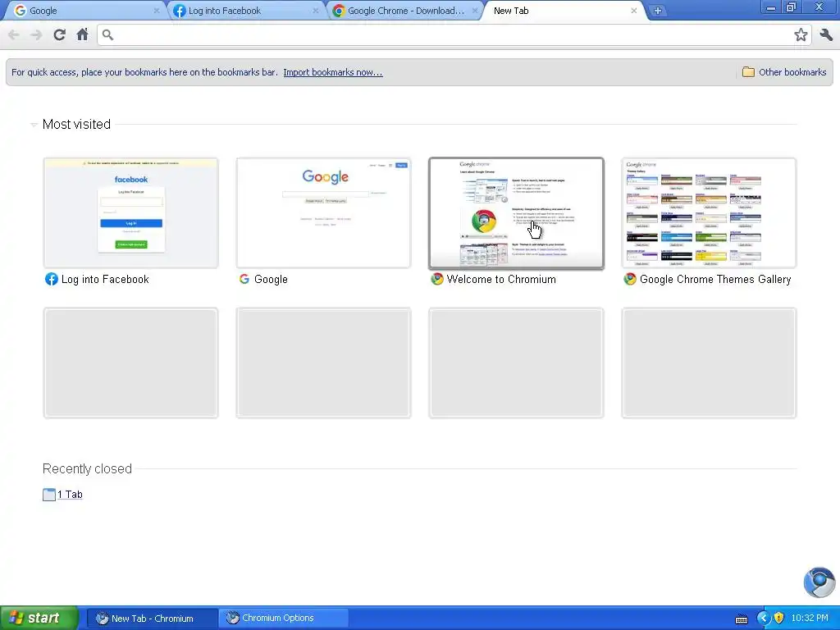Expand hidden tray icons with the arrow
The width and height of the screenshot is (840, 630).
point(764,619)
